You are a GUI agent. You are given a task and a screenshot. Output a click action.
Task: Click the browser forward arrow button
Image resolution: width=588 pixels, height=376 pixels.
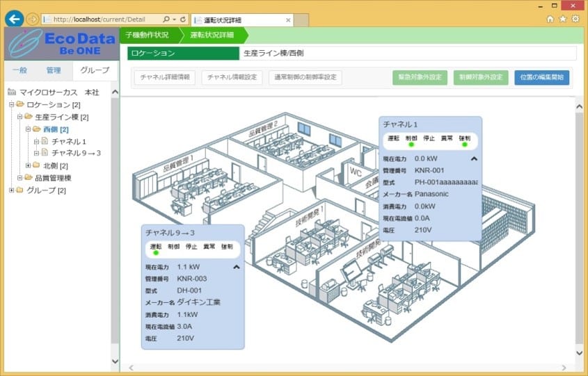coord(33,19)
